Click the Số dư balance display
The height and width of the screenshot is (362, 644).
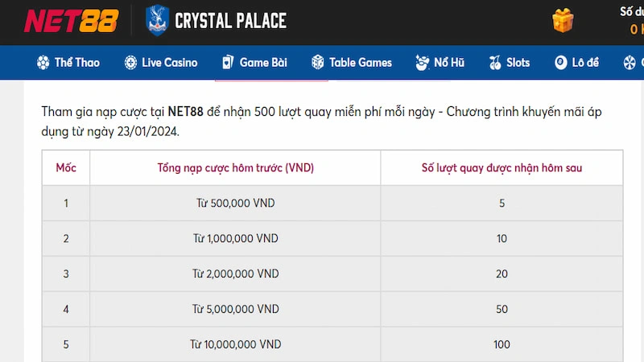[632, 20]
